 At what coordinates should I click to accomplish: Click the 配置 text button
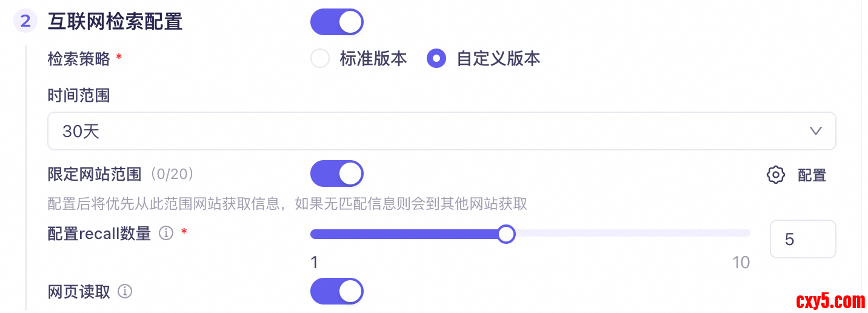(x=812, y=176)
